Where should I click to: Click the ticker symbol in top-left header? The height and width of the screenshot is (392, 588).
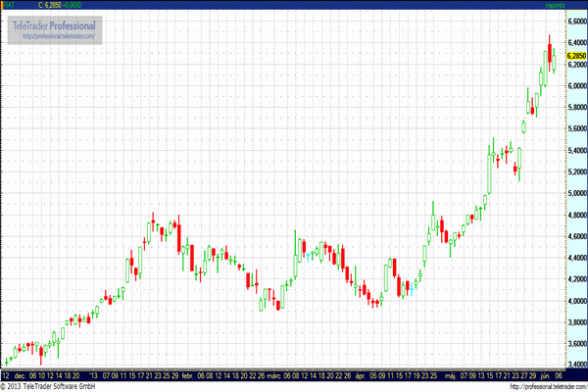click(x=10, y=6)
